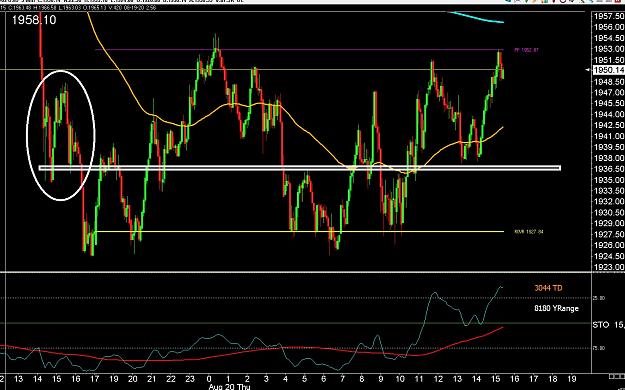Screen dimensions: 625x390
Task: Click the 1947.00 price axis label
Action: (609, 93)
